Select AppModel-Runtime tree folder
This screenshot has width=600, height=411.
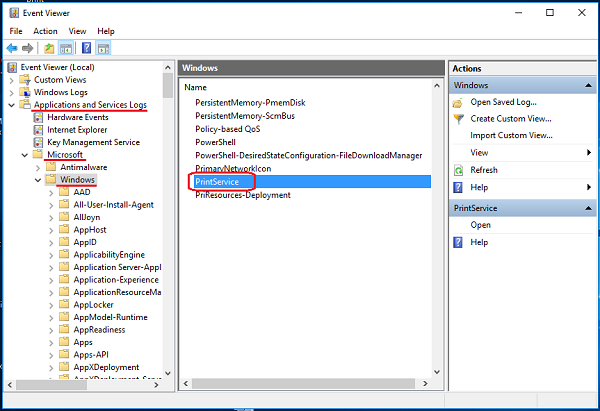pos(110,317)
